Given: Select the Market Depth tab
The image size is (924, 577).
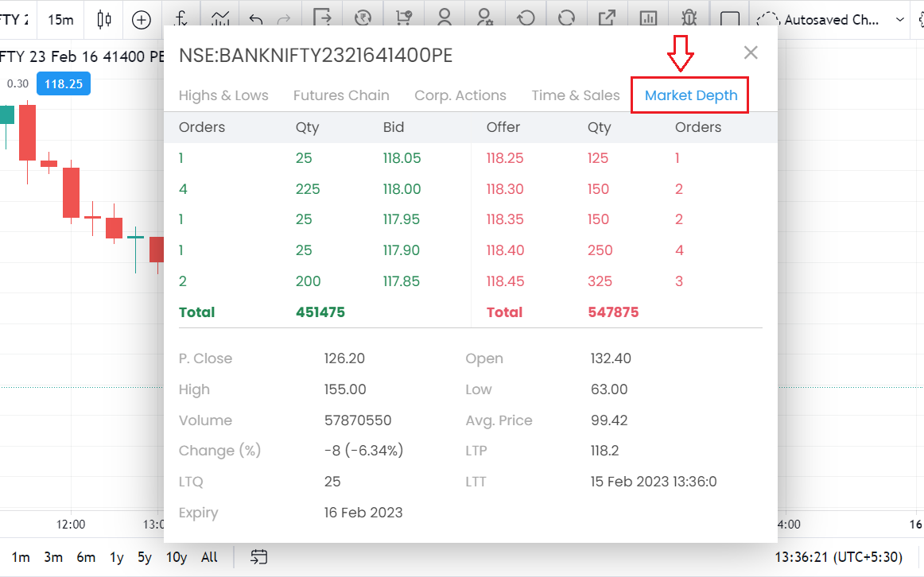Looking at the screenshot, I should (x=691, y=95).
